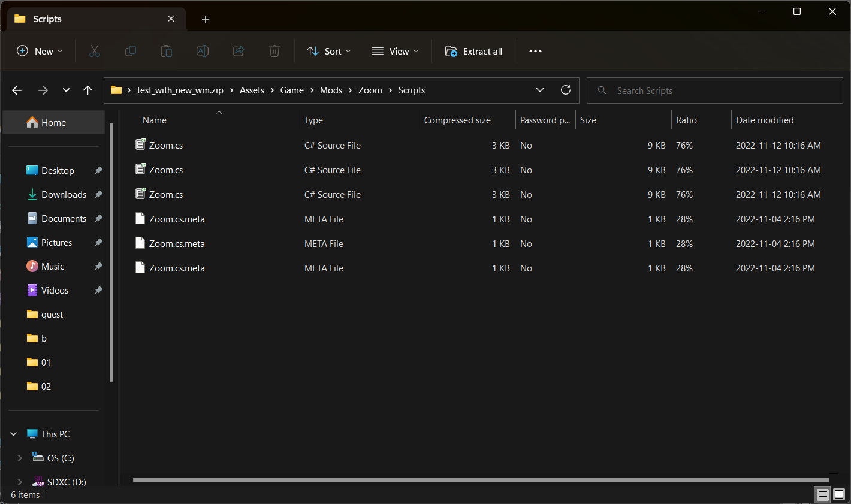The image size is (851, 504).
Task: Open the Sort dropdown
Action: click(328, 52)
